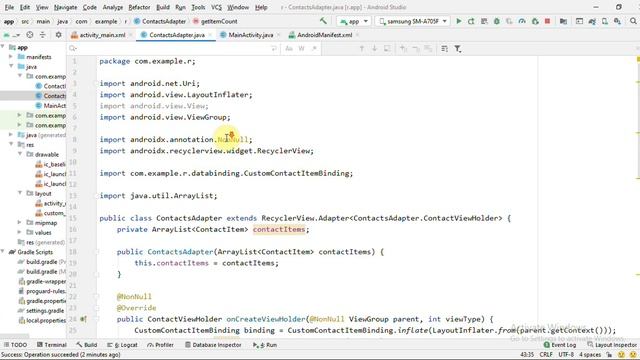Open the SDK Manager icon
Image resolution: width=640 pixels, height=360 pixels.
coord(617,21)
